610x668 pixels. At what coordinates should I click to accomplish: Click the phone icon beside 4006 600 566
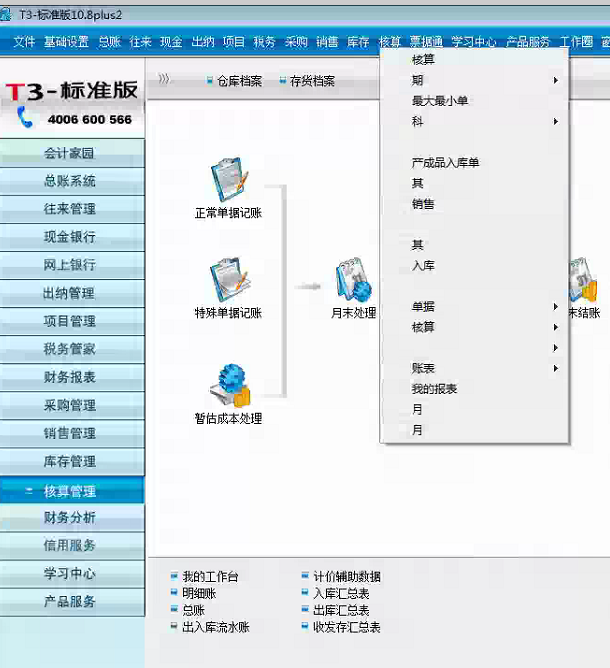(x=25, y=117)
